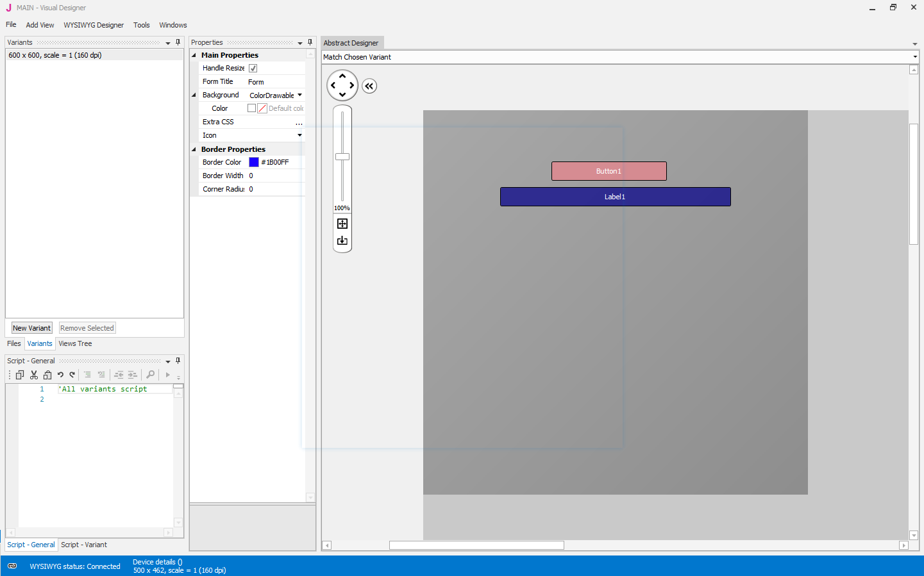Click the white Color swatch box
This screenshot has height=576, width=924.
pyautogui.click(x=252, y=108)
